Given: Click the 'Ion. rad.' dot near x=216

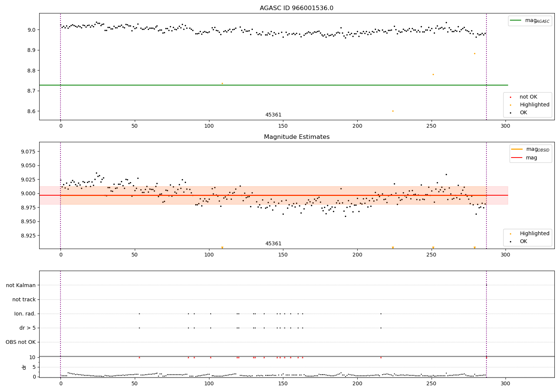Looking at the screenshot, I should click(381, 314).
